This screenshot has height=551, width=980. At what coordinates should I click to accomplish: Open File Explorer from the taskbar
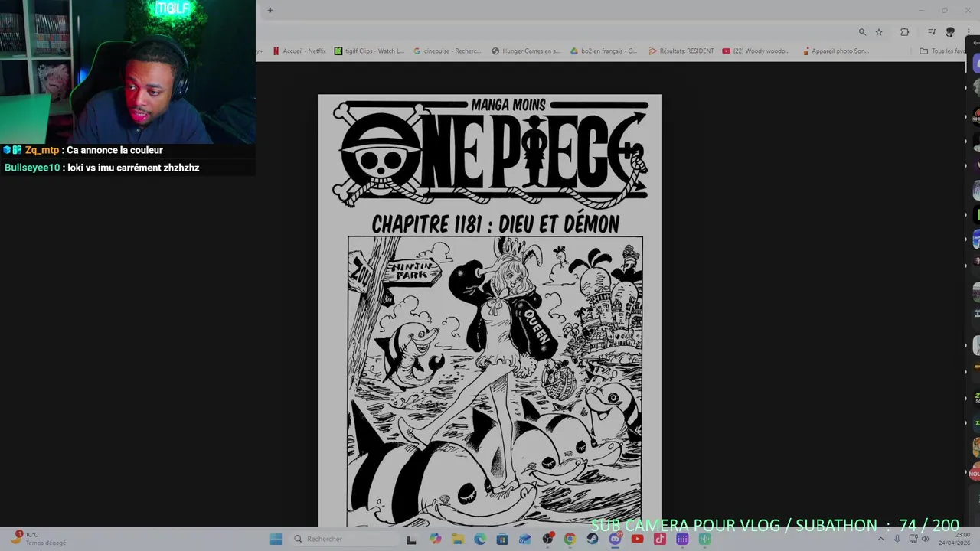pyautogui.click(x=458, y=539)
